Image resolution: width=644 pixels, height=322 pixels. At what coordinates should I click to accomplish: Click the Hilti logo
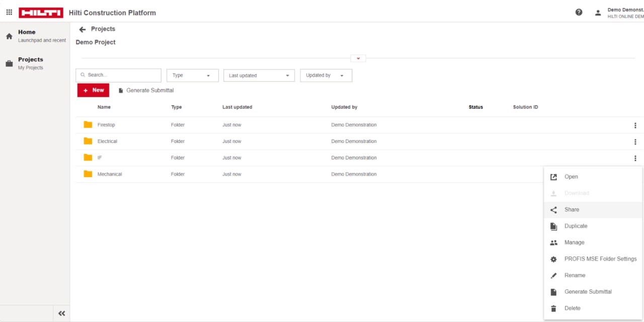[41, 13]
